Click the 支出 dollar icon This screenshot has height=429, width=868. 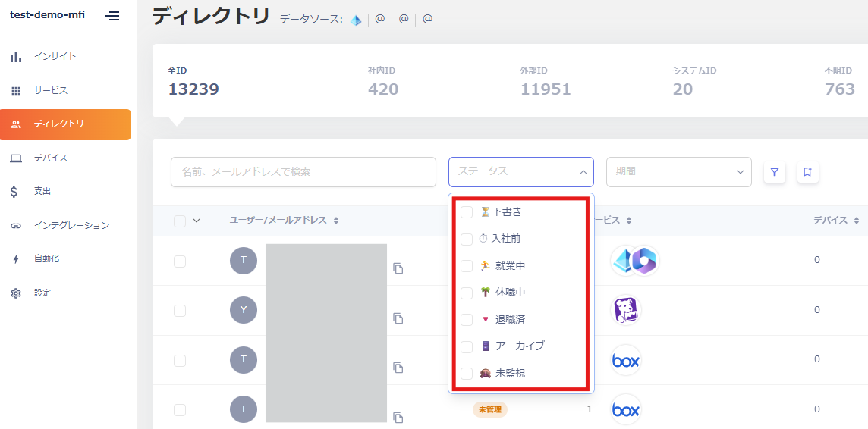(16, 192)
